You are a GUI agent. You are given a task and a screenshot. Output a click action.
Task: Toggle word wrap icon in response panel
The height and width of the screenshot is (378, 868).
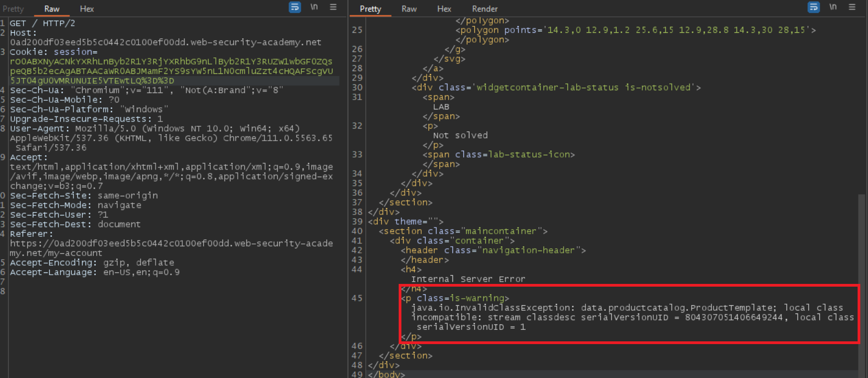point(814,7)
